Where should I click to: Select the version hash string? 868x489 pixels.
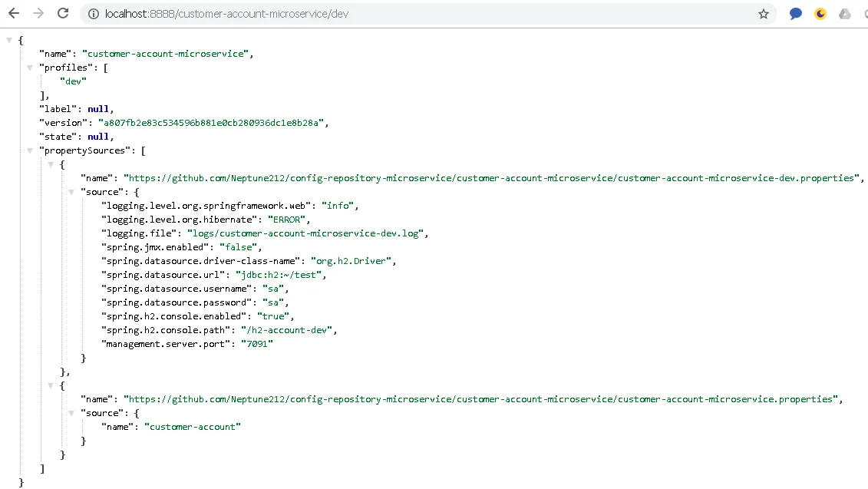211,123
